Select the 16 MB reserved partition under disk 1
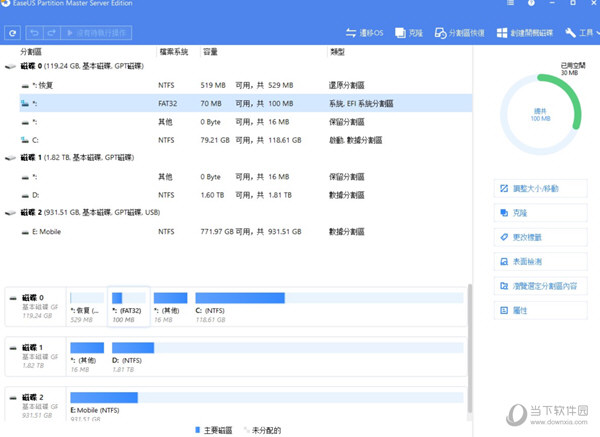This screenshot has height=437, width=600. coord(246,177)
